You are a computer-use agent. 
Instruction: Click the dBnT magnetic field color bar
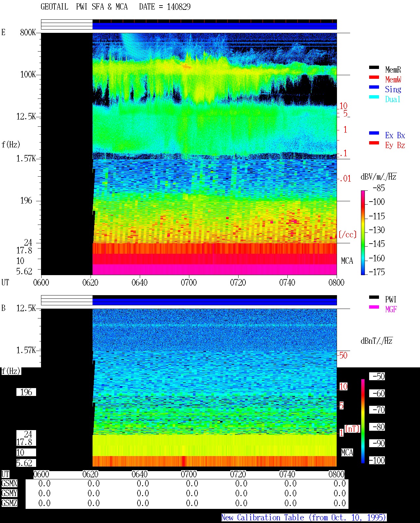[363, 421]
